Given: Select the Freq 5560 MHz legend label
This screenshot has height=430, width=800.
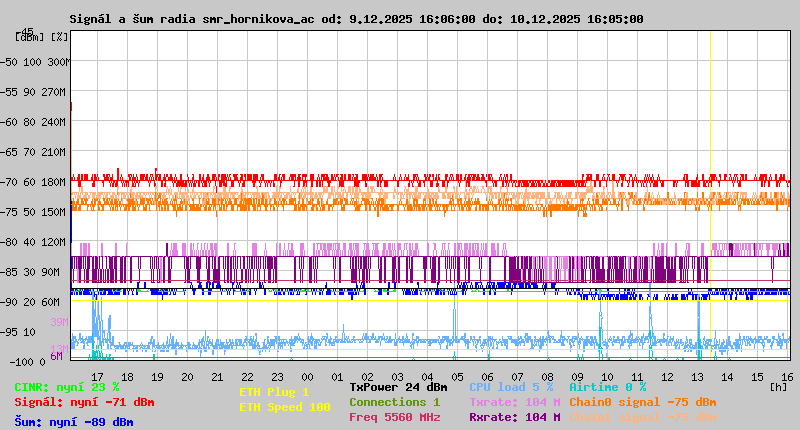Looking at the screenshot, I should pyautogui.click(x=394, y=417).
